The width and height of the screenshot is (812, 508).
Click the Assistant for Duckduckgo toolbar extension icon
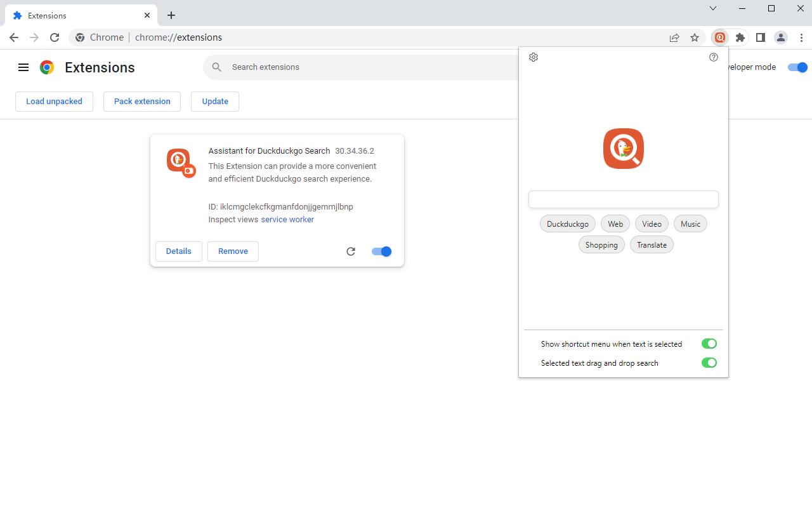[720, 37]
